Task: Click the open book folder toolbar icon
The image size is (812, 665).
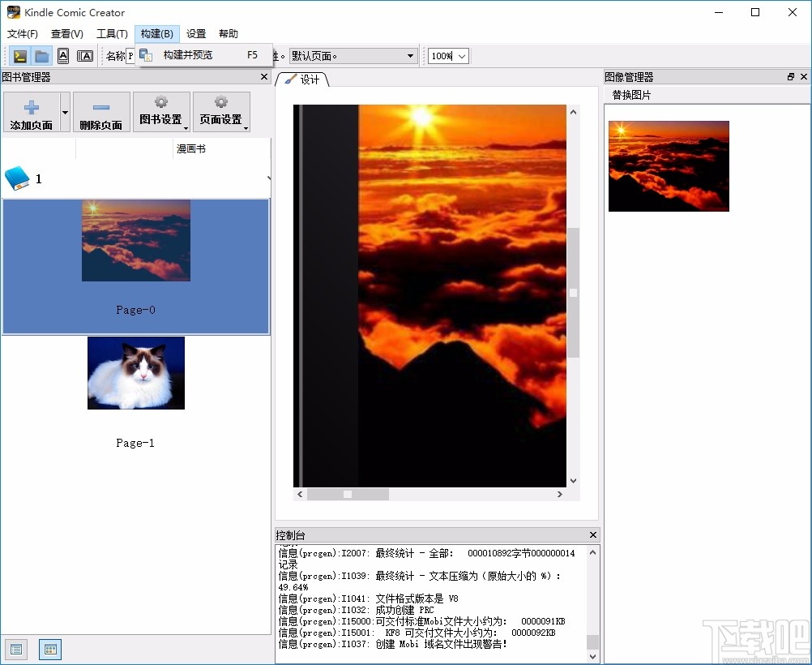Action: [x=41, y=55]
